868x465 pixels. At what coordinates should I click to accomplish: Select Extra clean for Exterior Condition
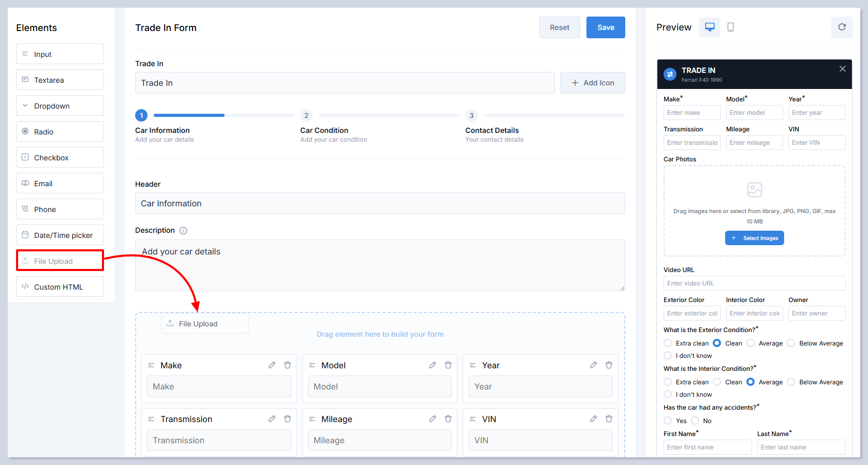pos(668,343)
